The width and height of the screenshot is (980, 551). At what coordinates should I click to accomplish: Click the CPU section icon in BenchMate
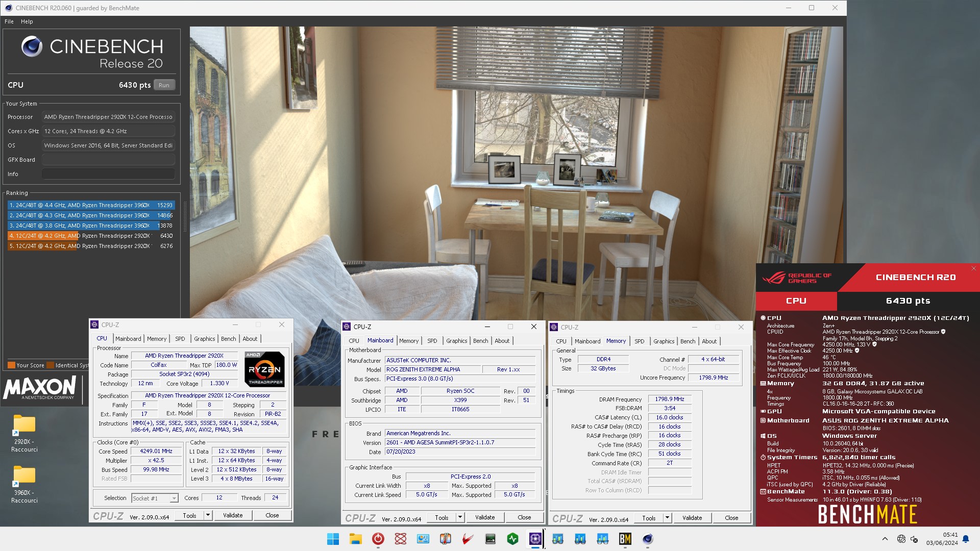click(763, 318)
